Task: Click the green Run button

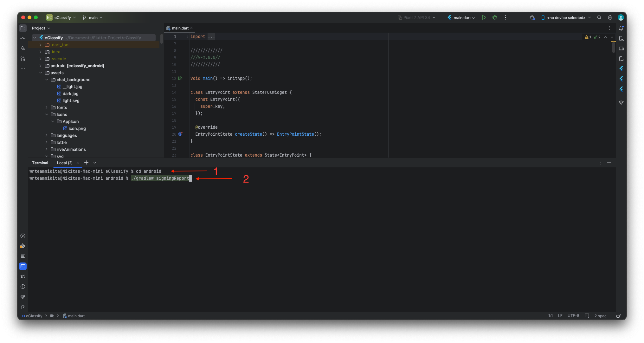Action: (x=484, y=17)
